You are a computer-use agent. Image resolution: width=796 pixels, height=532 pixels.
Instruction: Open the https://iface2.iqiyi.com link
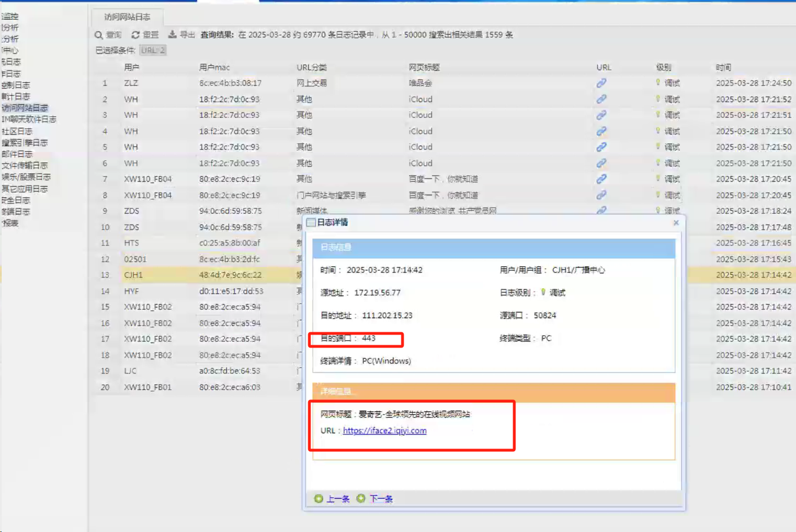(384, 430)
